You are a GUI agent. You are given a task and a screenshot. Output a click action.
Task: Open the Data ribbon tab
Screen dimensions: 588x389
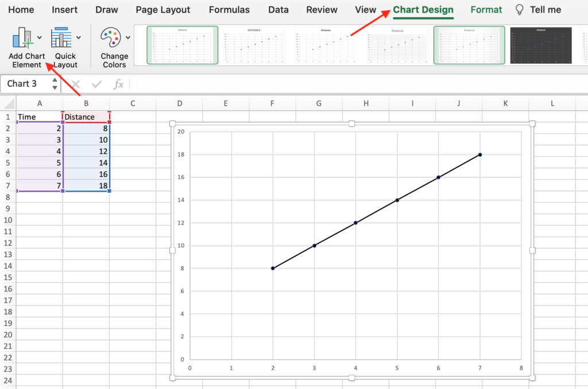[278, 10]
